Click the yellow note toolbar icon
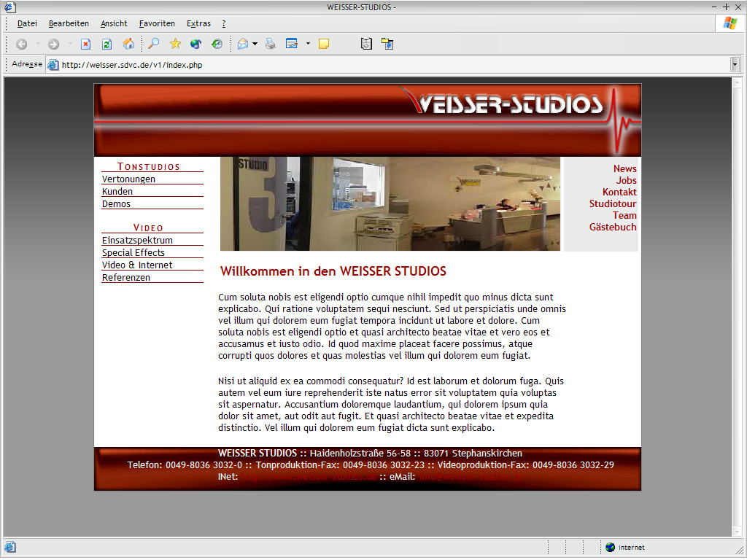Viewport: 747px width, 560px height. [324, 44]
